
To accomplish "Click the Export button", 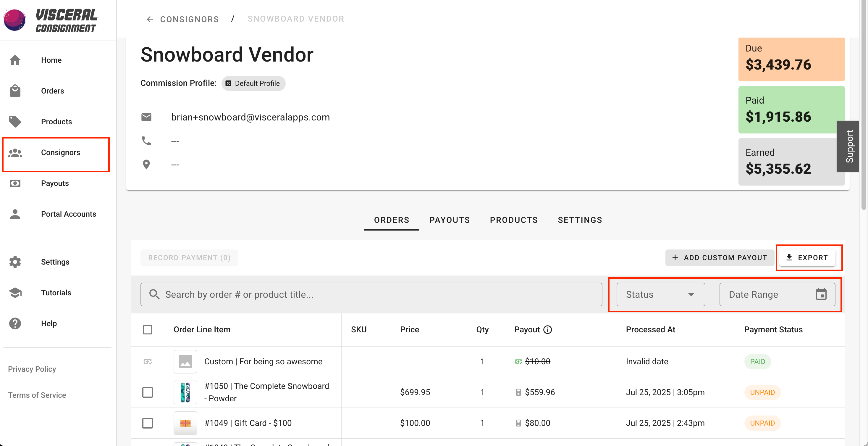I will (x=807, y=257).
